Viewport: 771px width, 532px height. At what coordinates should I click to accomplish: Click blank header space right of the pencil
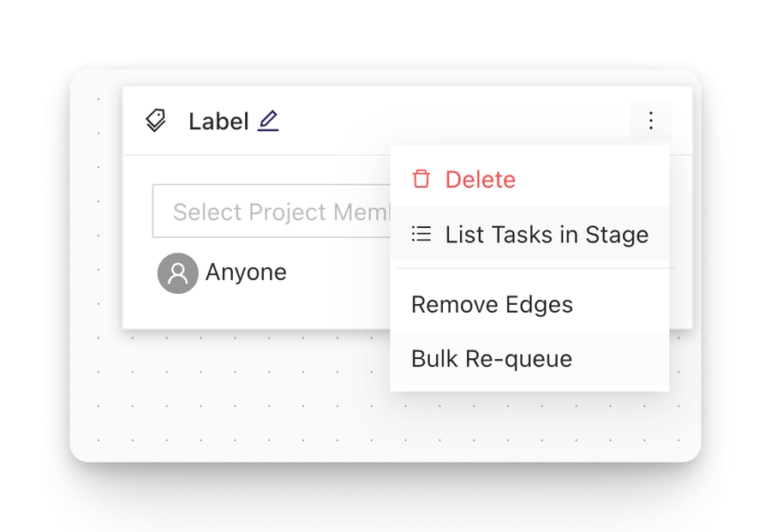(x=445, y=121)
